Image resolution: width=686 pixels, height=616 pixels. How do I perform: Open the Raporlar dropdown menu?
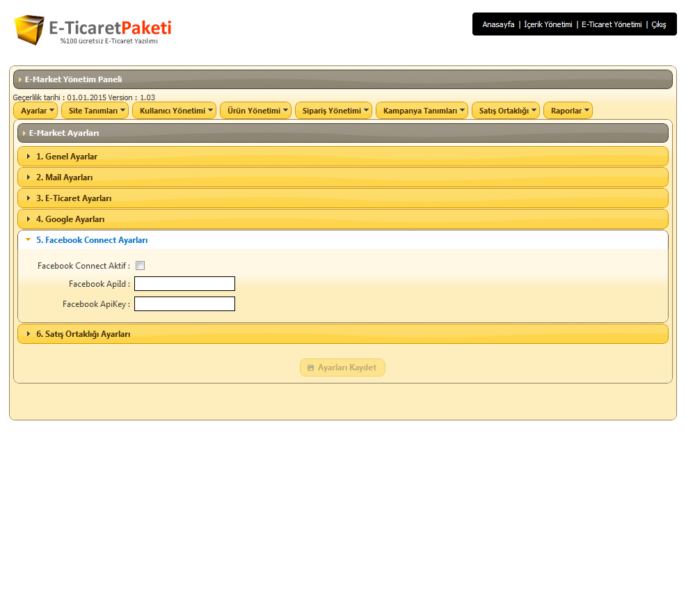click(x=568, y=111)
